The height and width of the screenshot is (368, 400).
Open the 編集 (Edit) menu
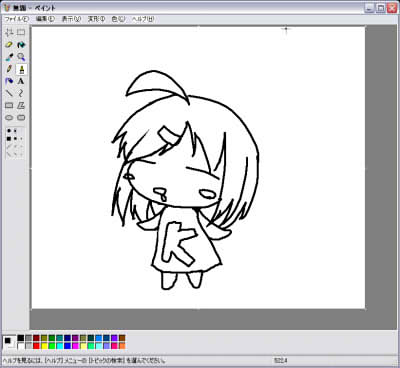click(45, 19)
